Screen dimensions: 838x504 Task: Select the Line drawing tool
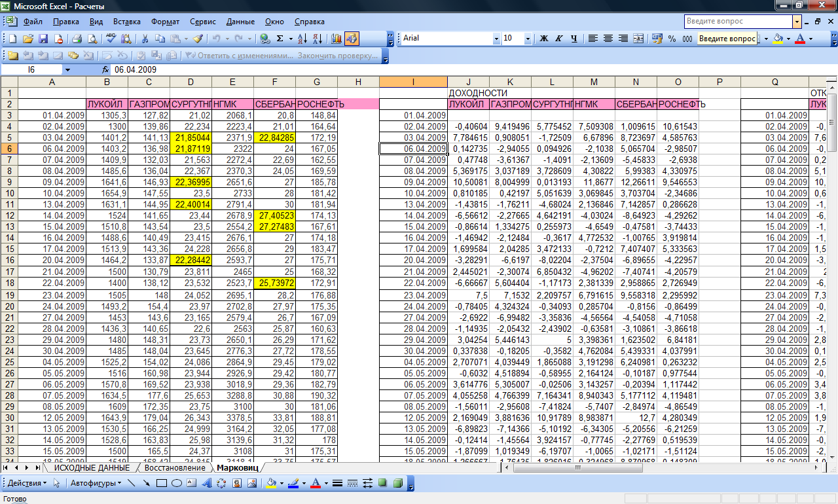coord(131,483)
